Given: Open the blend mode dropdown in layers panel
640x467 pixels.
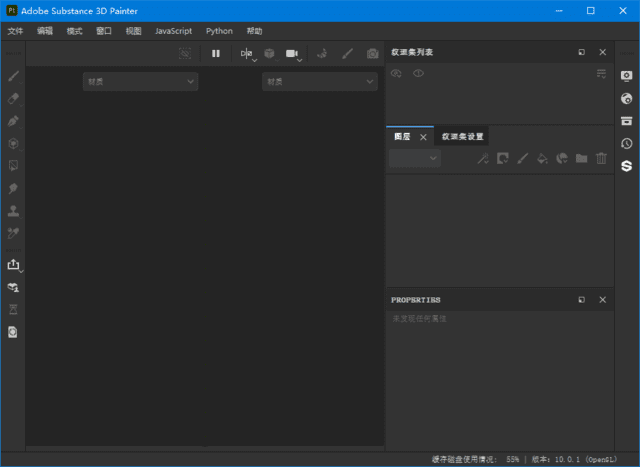Looking at the screenshot, I should [x=414, y=158].
